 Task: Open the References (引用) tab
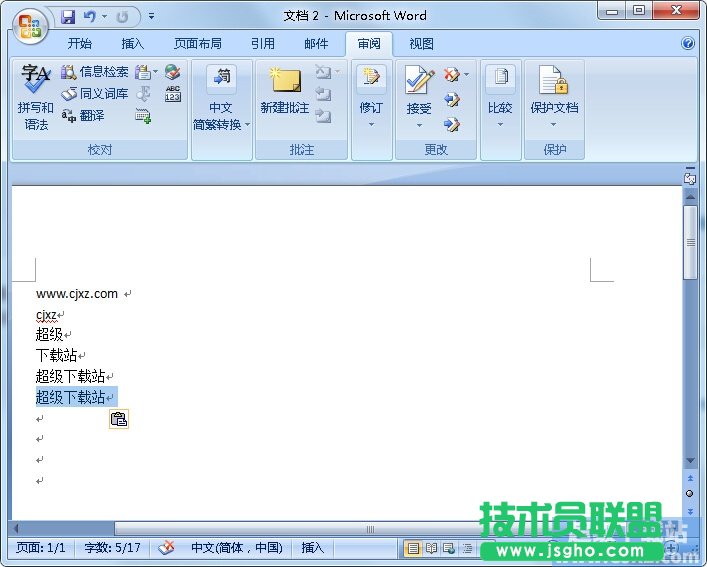[263, 44]
